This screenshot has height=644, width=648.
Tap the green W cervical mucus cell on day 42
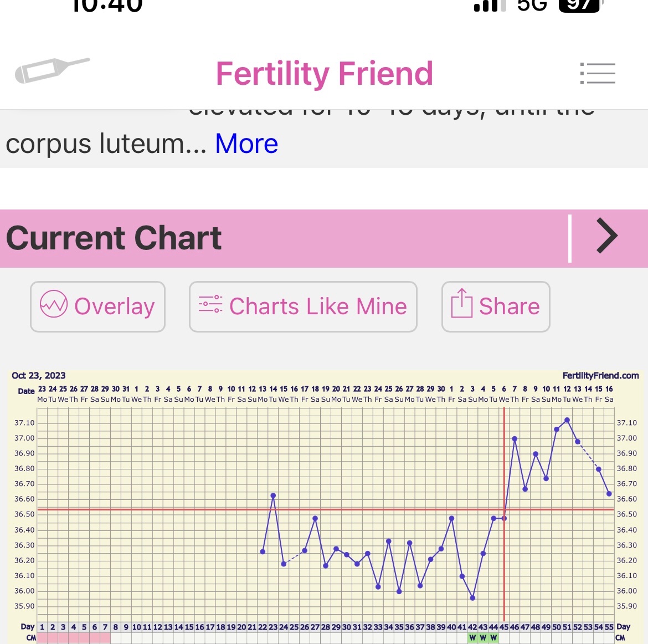472,638
